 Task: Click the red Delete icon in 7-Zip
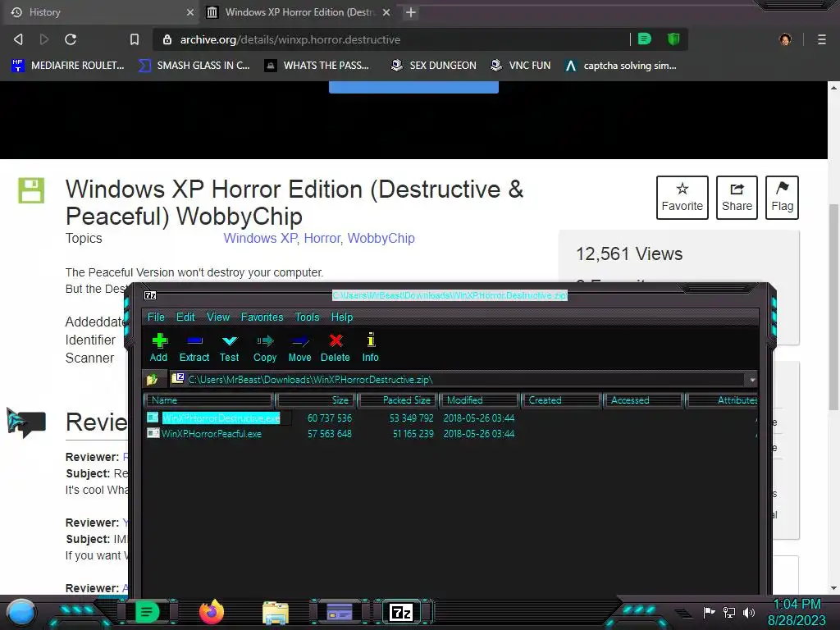pyautogui.click(x=336, y=348)
